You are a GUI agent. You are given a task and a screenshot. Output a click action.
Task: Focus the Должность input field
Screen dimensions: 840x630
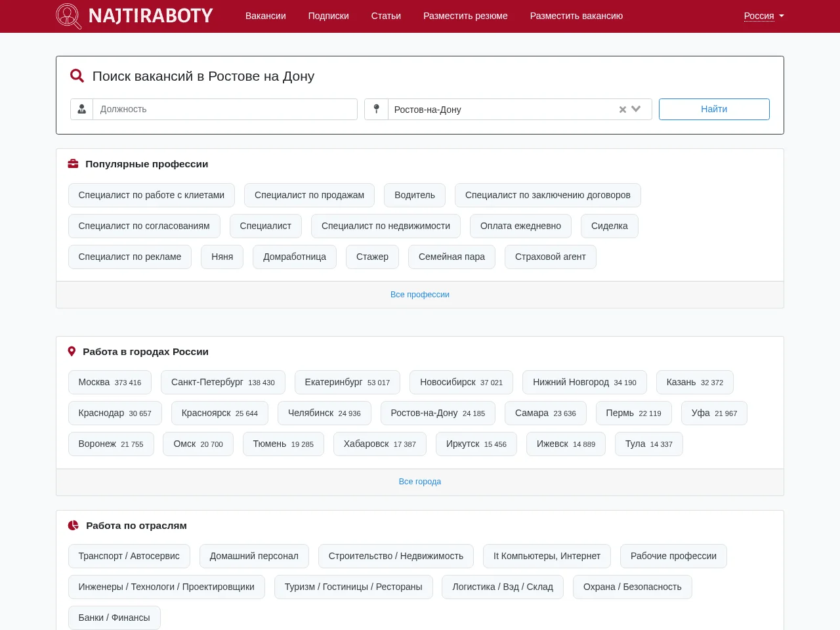click(x=225, y=109)
